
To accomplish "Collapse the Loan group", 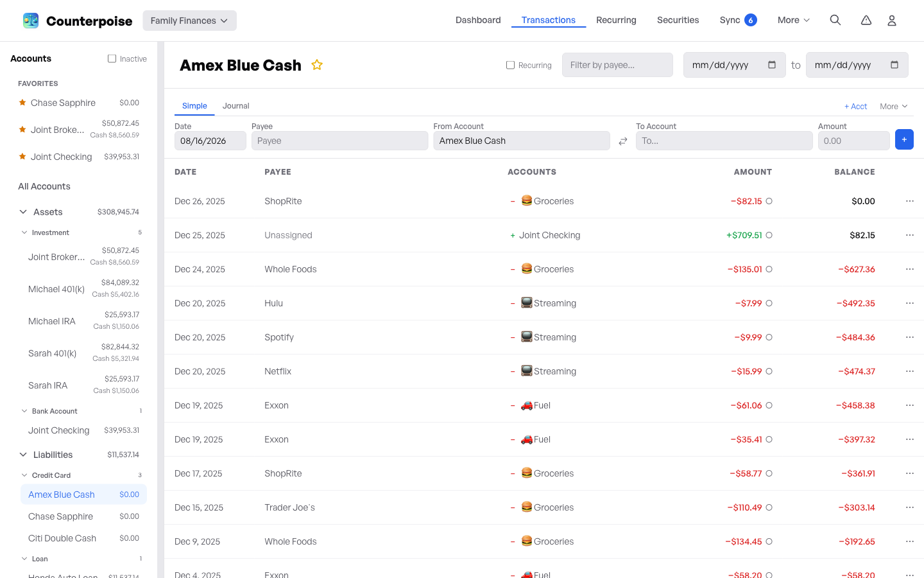I will click(24, 559).
